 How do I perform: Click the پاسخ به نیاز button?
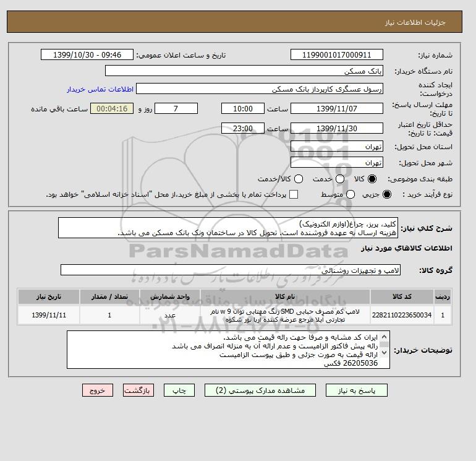click(x=357, y=390)
